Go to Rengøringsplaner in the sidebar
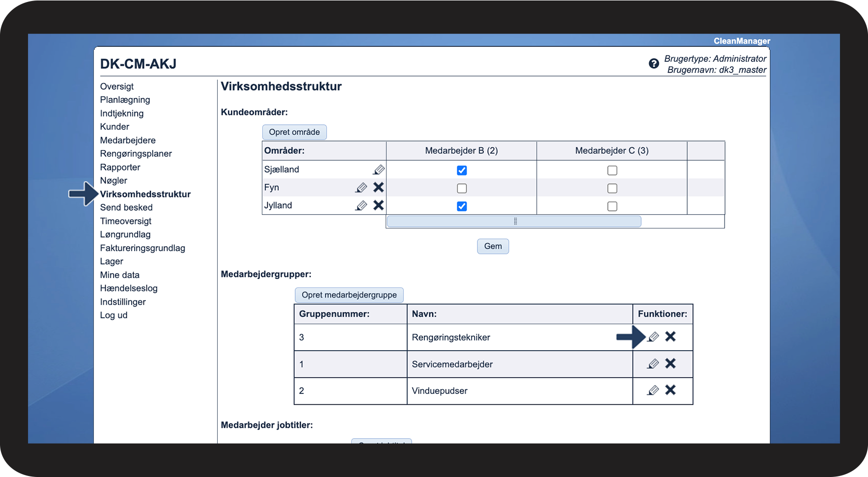Screen dimensions: 868x477 [136, 154]
